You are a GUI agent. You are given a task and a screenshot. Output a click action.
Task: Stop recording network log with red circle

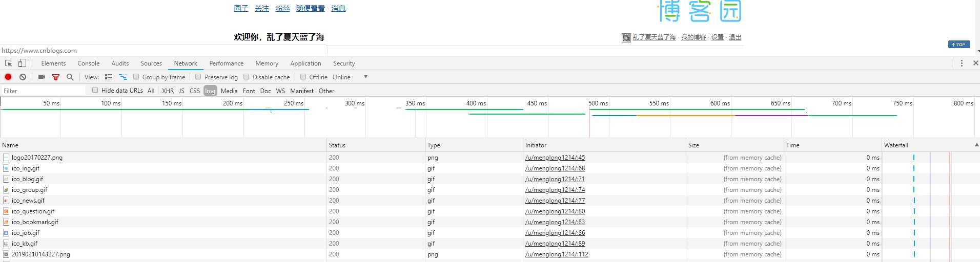(x=8, y=77)
